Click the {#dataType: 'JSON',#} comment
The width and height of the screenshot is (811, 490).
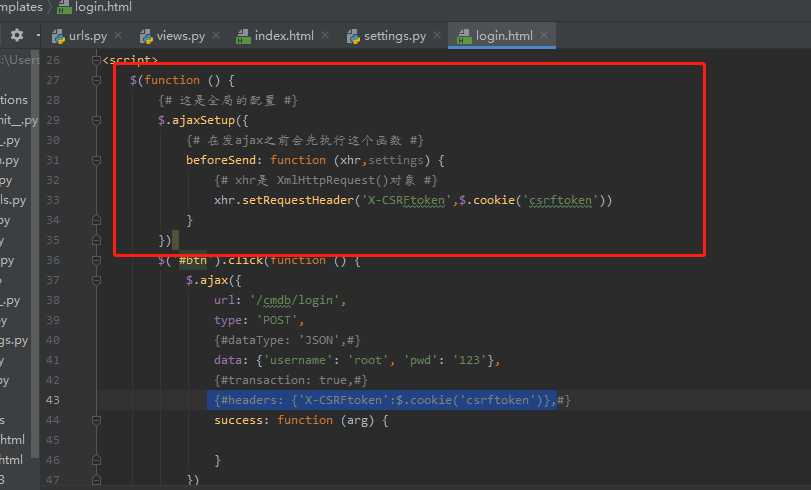coord(287,340)
